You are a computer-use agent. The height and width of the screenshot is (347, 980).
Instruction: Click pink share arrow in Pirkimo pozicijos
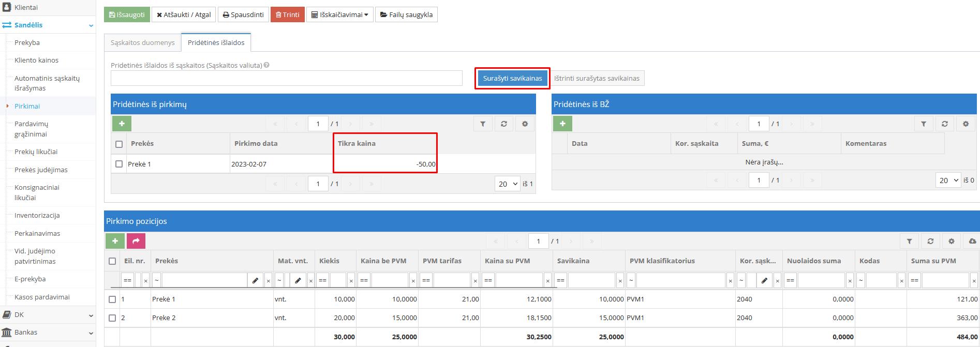coord(136,241)
